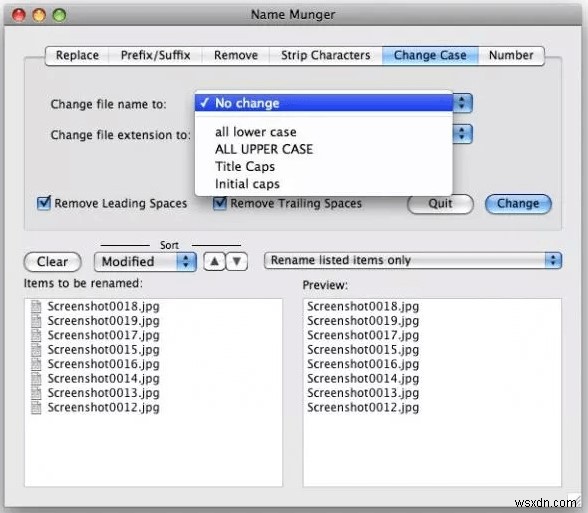Select Screenshot0019.jpg in items list
The width and height of the screenshot is (588, 513).
point(104,321)
